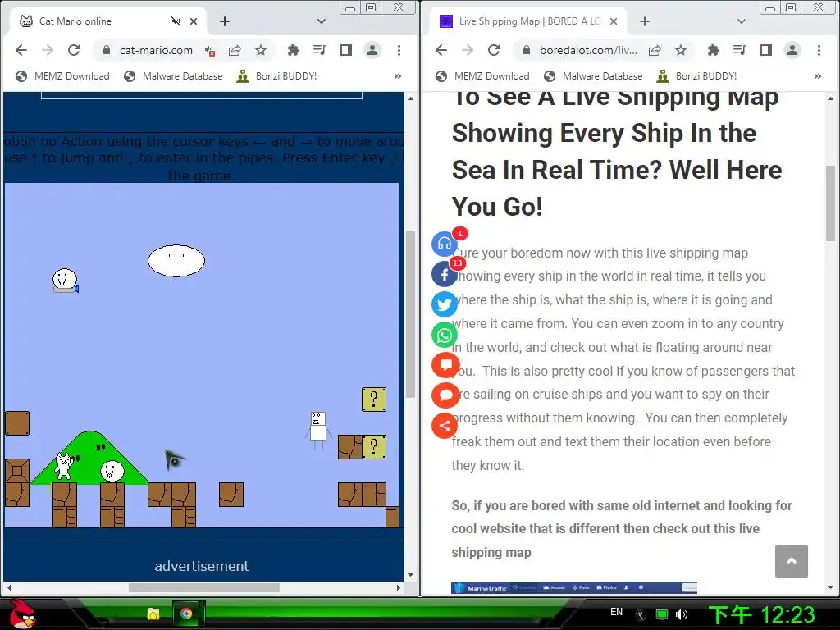Open Malware Database bookmark in boredalot window

coord(593,76)
